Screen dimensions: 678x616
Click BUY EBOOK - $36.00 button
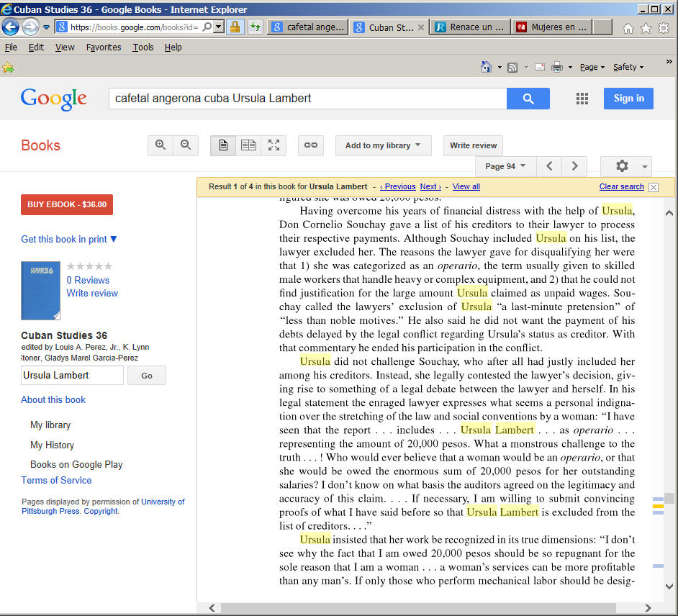[x=67, y=204]
